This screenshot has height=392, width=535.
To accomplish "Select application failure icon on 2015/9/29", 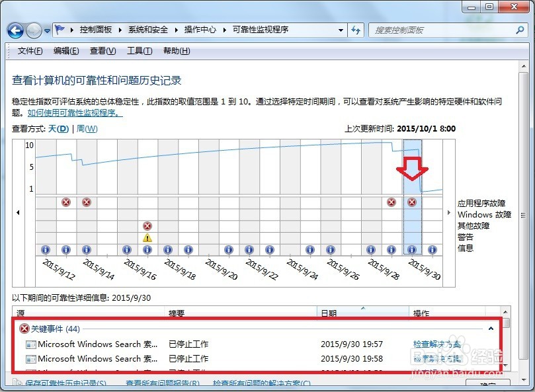I will 391,202.
